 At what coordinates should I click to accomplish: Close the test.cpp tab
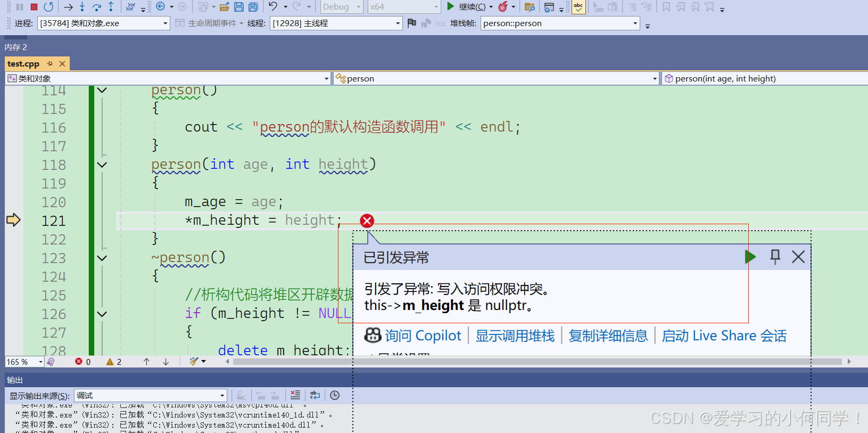pos(62,63)
